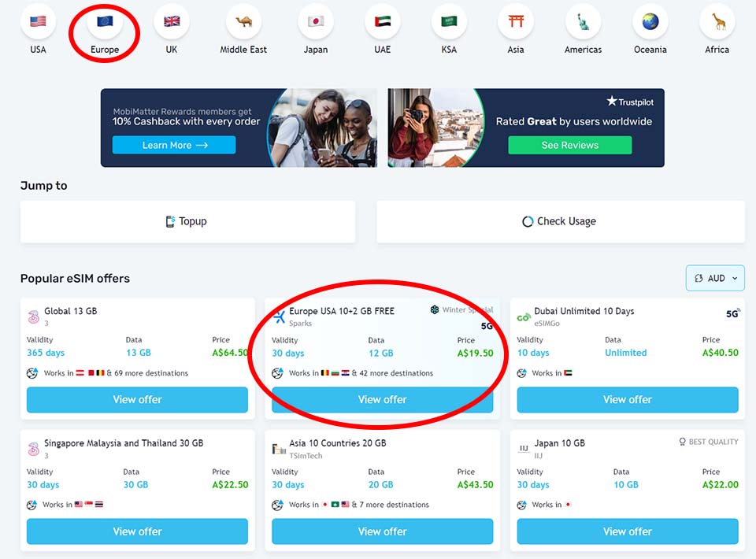View offer for Japan 10 GB

[x=628, y=531]
